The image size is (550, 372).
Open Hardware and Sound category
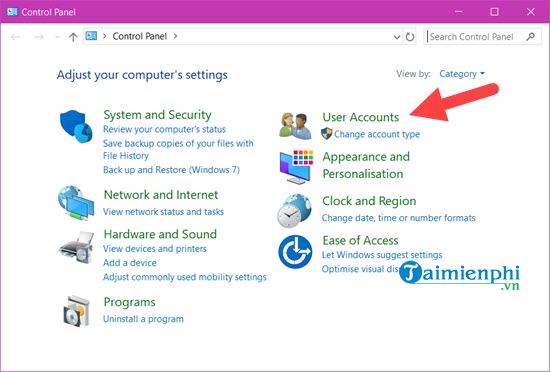pos(160,234)
